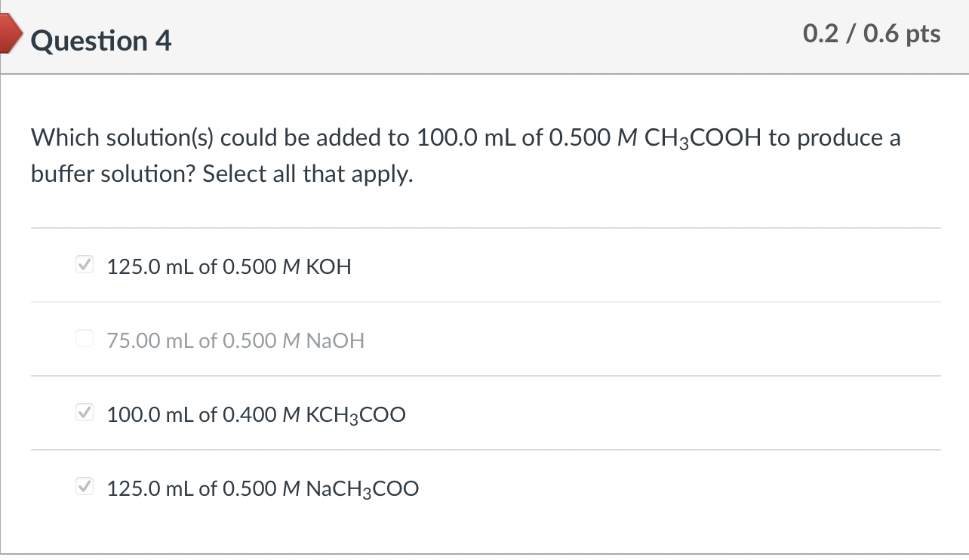Viewport: 969px width, 560px height.
Task: Click the answer text reading 0.500 M KOH
Action: (229, 266)
